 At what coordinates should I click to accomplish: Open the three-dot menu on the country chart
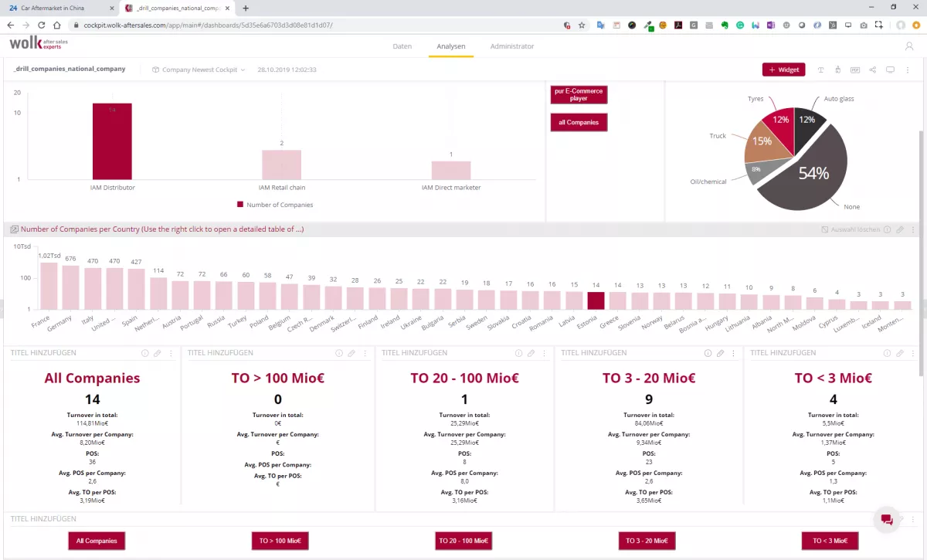pos(913,229)
